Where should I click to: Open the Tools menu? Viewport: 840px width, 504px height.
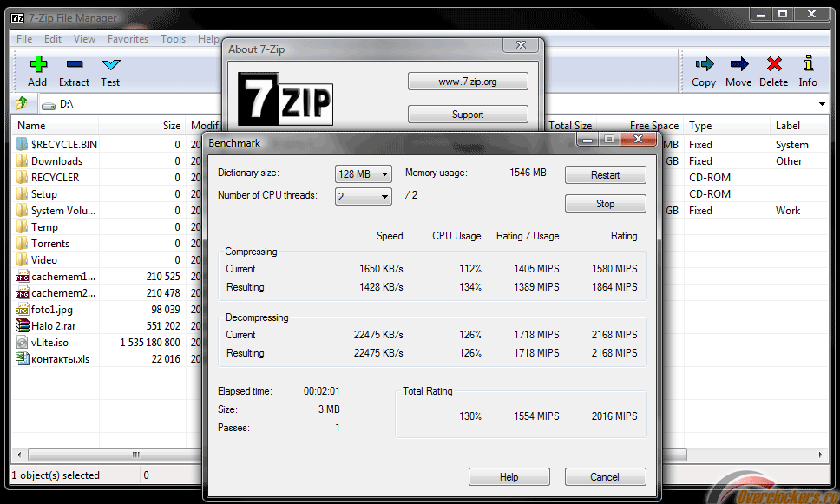(173, 38)
